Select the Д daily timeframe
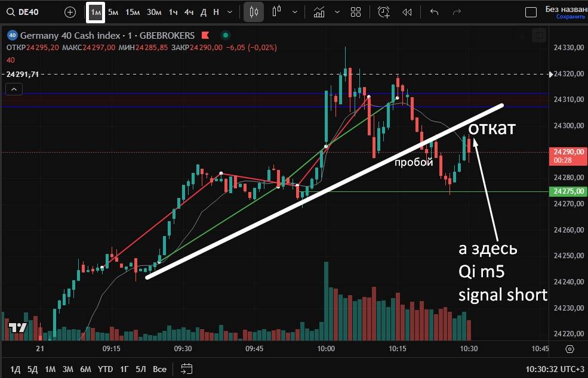The image size is (588, 378). pyautogui.click(x=203, y=13)
